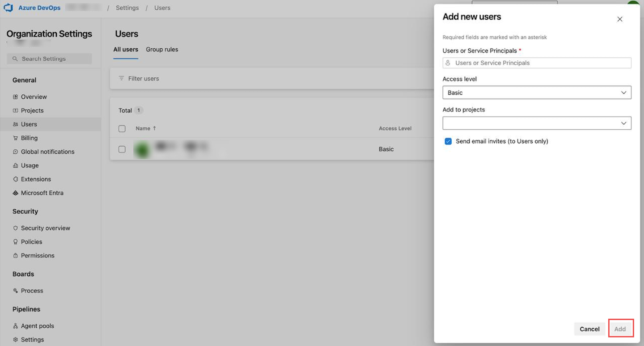Click inside the Users or Service Principals field
Viewport: 644px width, 346px height.
point(536,63)
